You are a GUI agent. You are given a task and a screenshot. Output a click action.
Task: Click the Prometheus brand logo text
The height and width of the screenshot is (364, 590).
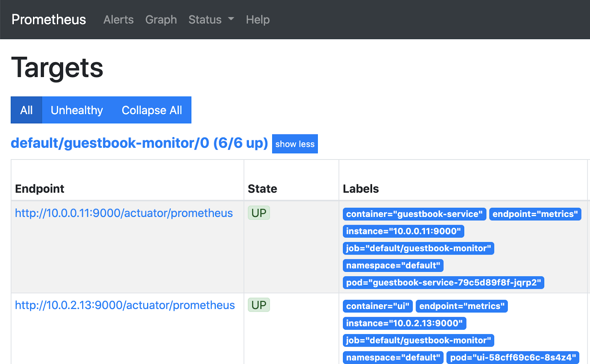pyautogui.click(x=49, y=20)
